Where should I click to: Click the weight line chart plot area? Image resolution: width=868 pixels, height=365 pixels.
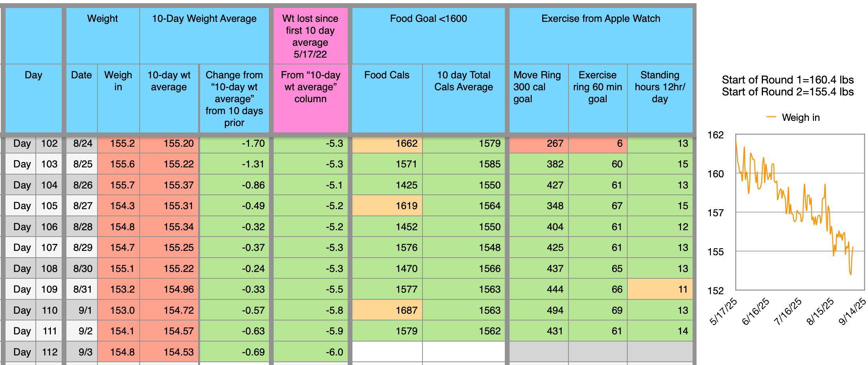tap(800, 212)
